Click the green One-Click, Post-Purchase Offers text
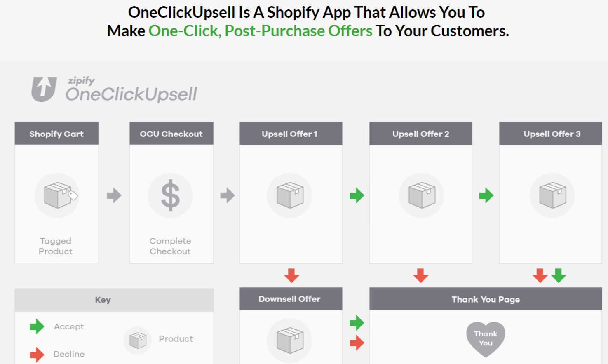This screenshot has height=364, width=608. point(260,31)
